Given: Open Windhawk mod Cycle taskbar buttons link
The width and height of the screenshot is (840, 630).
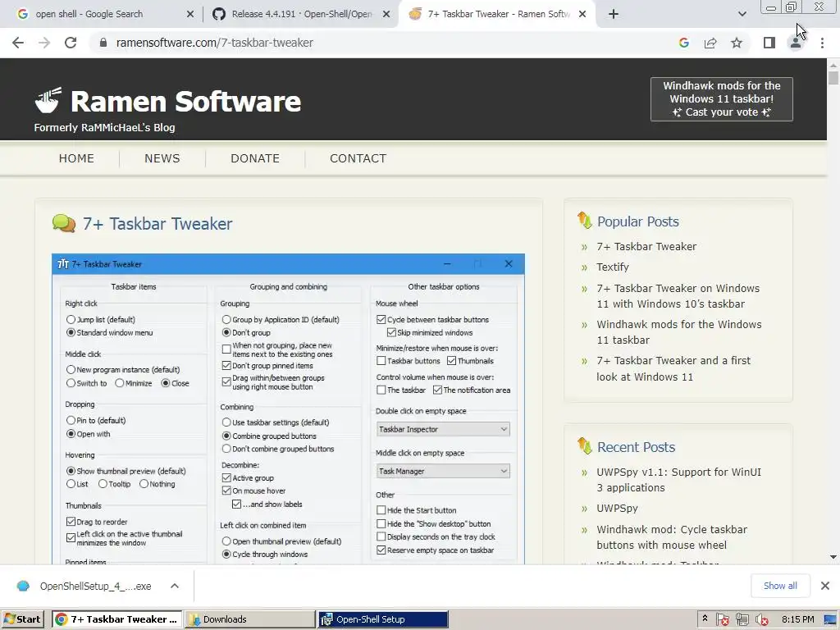Looking at the screenshot, I should [672, 536].
